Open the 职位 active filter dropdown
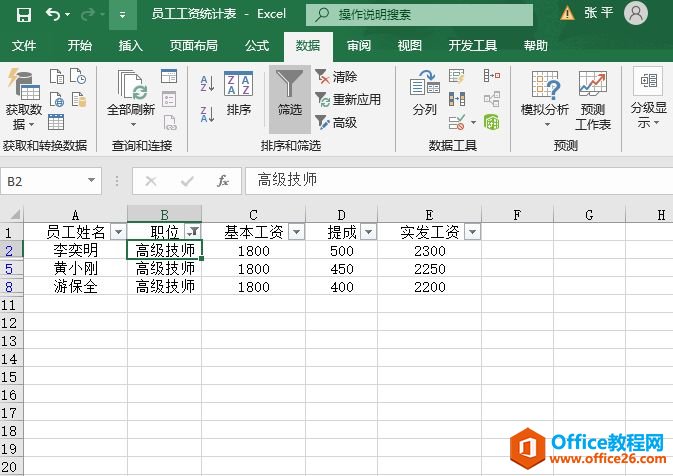 [193, 232]
